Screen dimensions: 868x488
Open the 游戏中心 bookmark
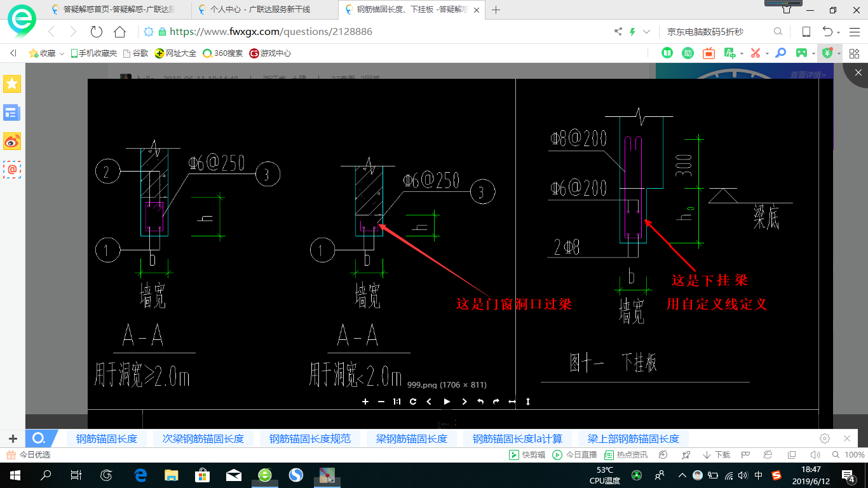270,53
